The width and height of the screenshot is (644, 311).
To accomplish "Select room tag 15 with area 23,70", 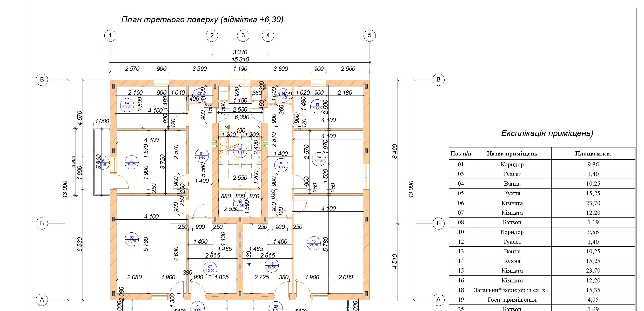I will (314, 243).
